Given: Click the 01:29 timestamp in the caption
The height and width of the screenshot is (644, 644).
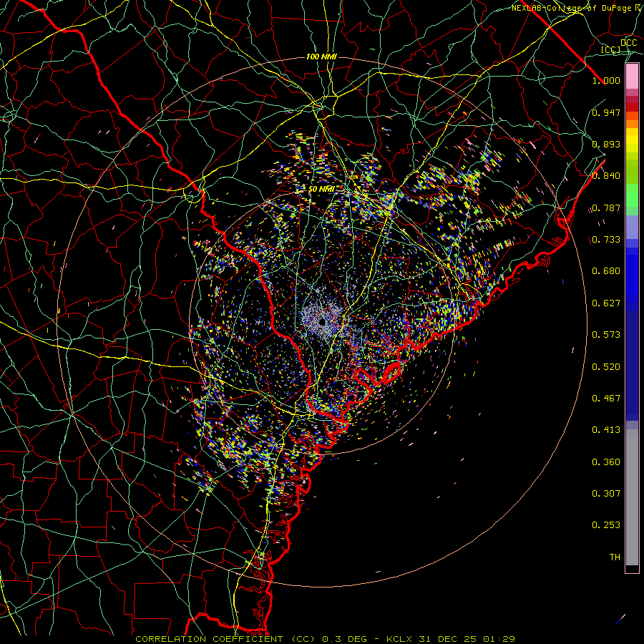Looking at the screenshot, I should coord(499,639).
